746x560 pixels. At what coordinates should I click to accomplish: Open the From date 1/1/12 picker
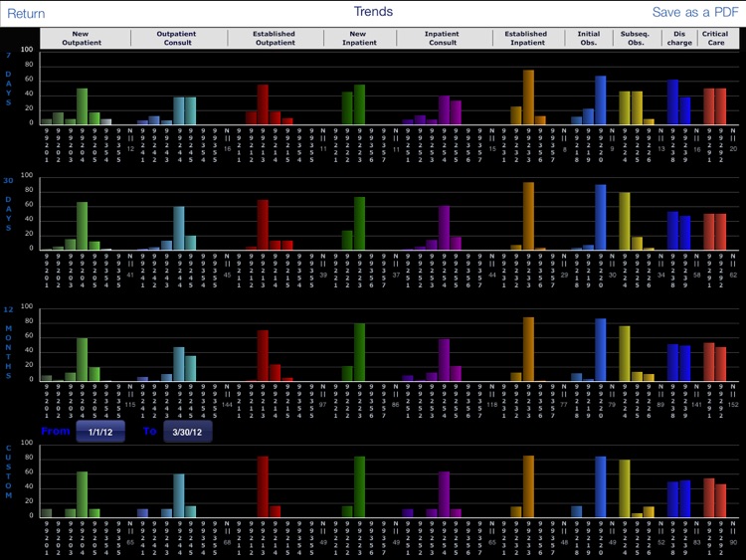tap(100, 432)
